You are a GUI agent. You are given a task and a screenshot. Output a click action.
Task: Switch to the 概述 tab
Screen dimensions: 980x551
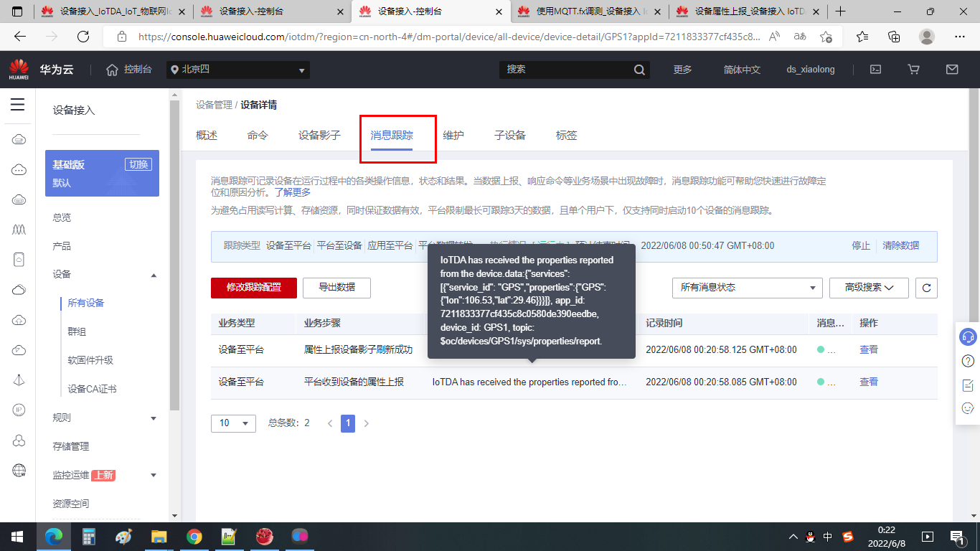pos(207,135)
